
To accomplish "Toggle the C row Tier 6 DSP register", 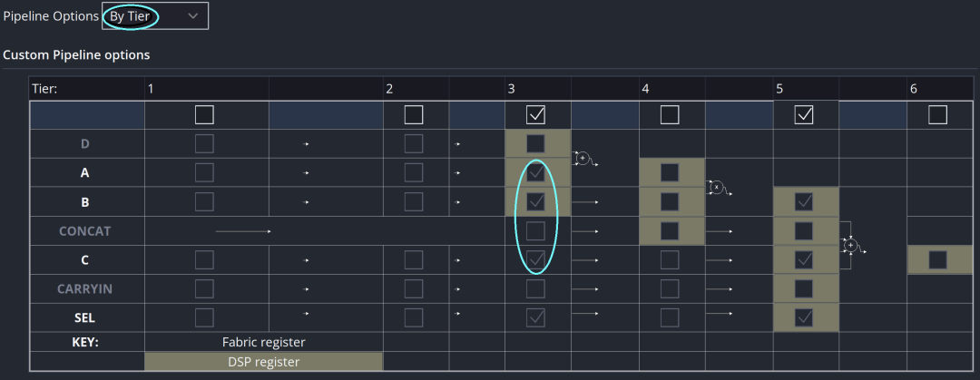I will 938,259.
